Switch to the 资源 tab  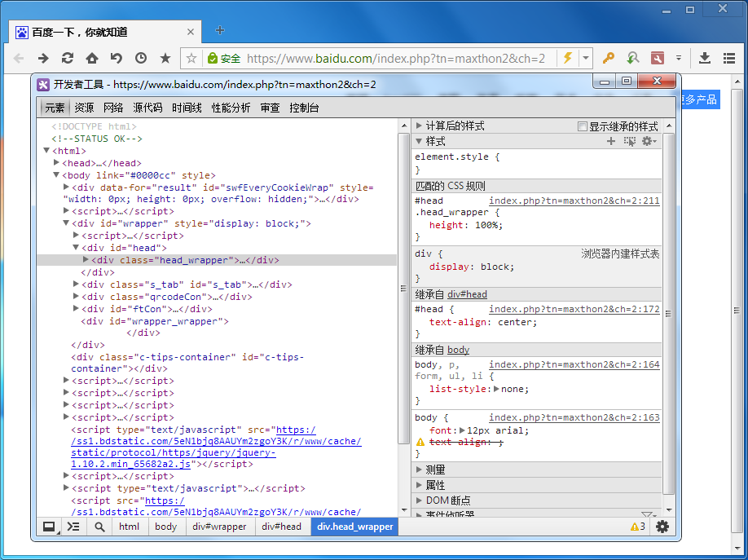pyautogui.click(x=84, y=108)
